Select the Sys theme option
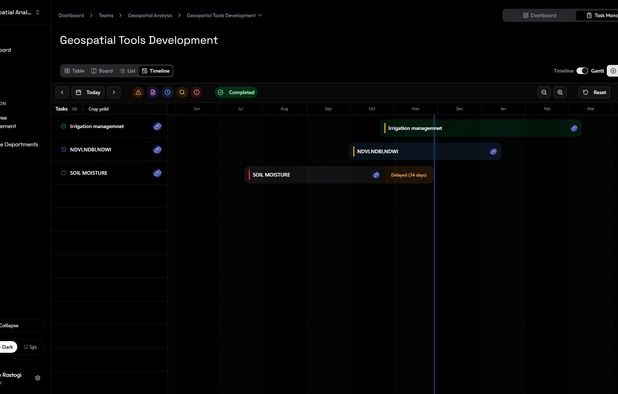Image resolution: width=618 pixels, height=394 pixels. [x=30, y=347]
